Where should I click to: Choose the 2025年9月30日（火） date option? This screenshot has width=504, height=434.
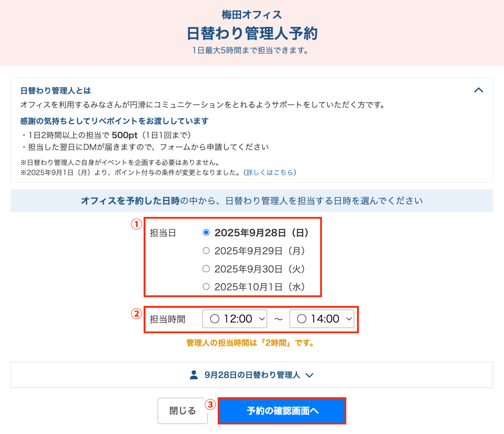tap(206, 269)
